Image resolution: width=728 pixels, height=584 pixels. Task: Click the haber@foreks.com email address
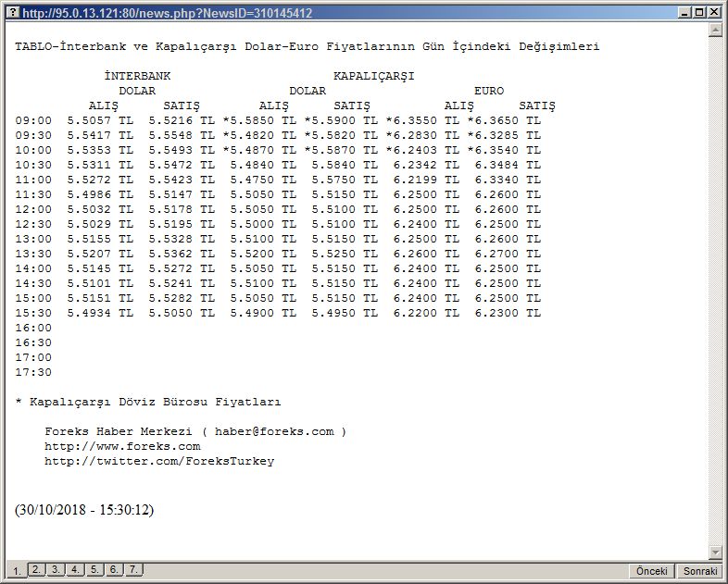pyautogui.click(x=274, y=431)
